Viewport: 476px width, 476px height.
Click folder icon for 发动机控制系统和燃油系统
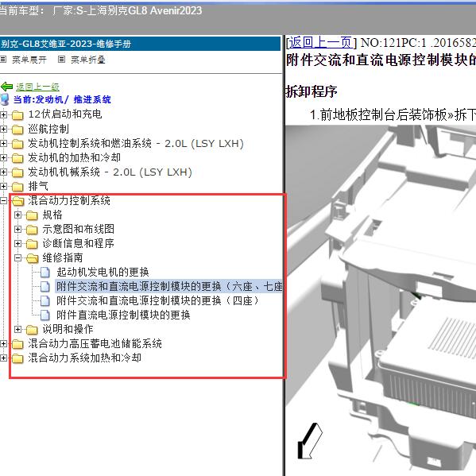pos(17,144)
